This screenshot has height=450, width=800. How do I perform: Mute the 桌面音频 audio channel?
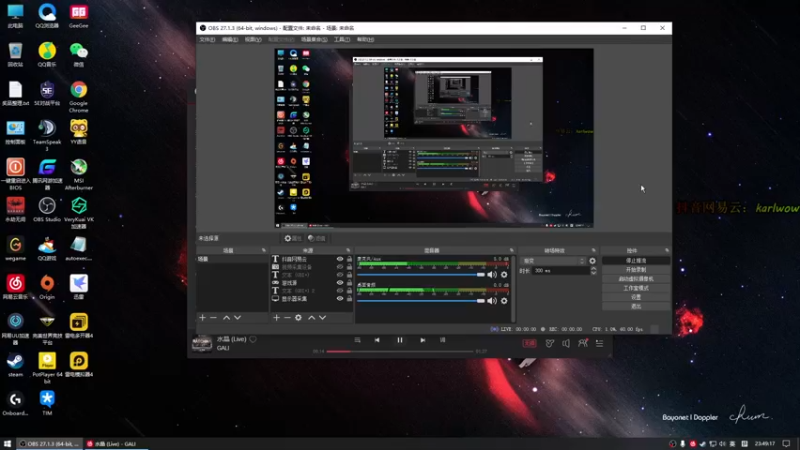pyautogui.click(x=492, y=301)
